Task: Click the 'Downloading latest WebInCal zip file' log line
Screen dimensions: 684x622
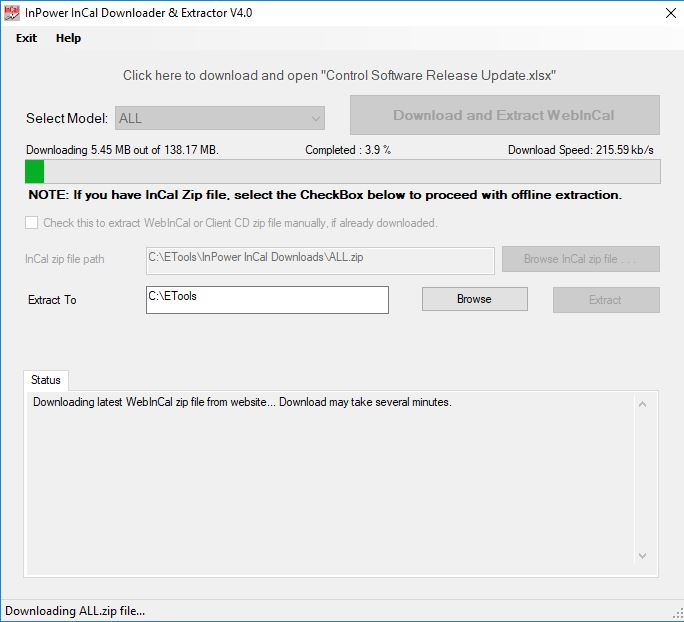Action: (242, 402)
